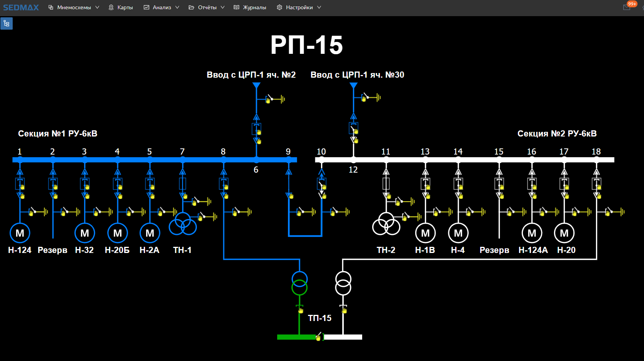The height and width of the screenshot is (361, 644).
Task: Click the SEDMAX logo link
Action: click(x=21, y=7)
